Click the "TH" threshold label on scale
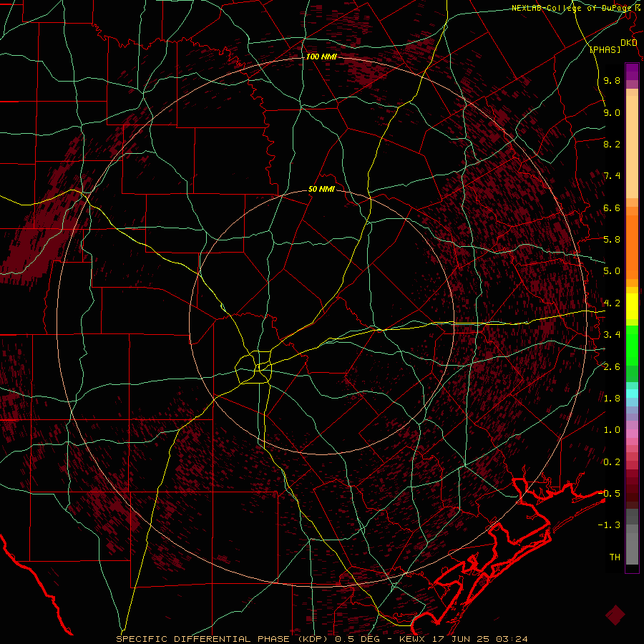Viewport: 644px width, 644px height. [615, 557]
